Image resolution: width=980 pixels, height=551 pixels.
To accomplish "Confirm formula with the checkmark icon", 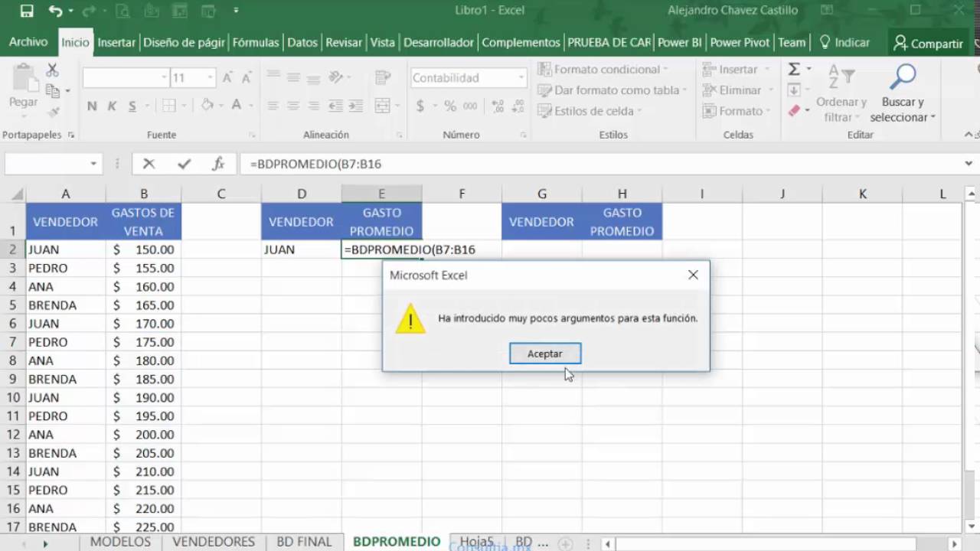I will [184, 164].
